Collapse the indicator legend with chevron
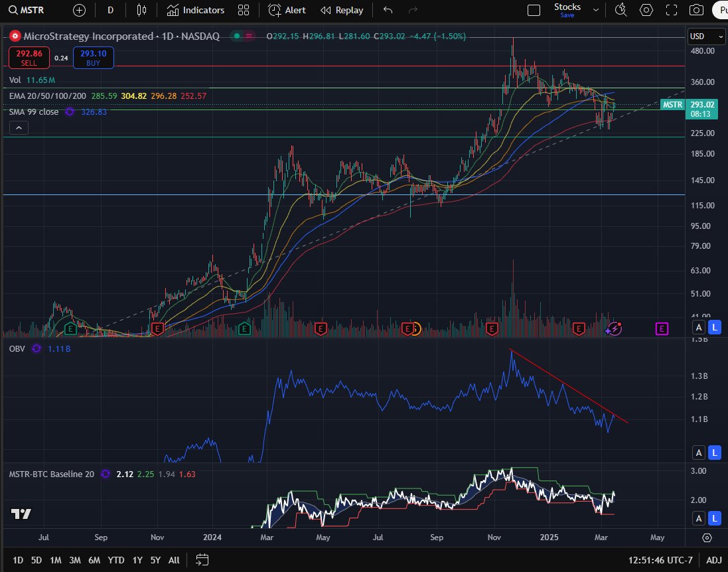The image size is (728, 572). click(x=19, y=127)
